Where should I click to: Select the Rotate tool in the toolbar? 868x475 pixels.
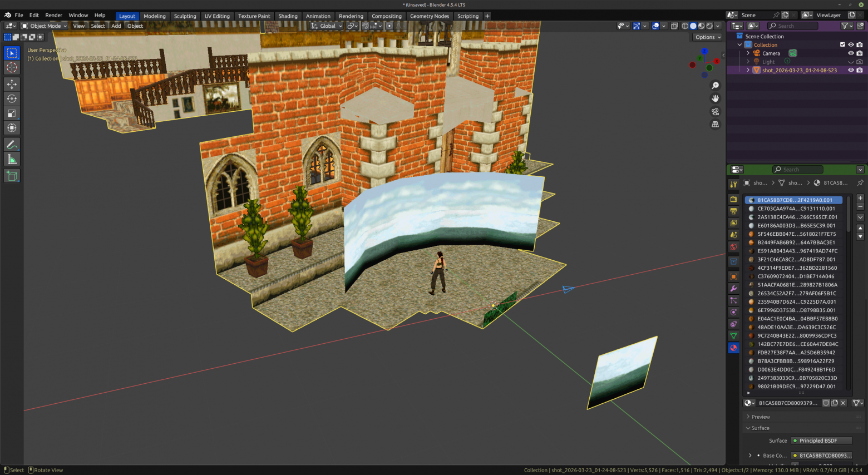(x=12, y=98)
